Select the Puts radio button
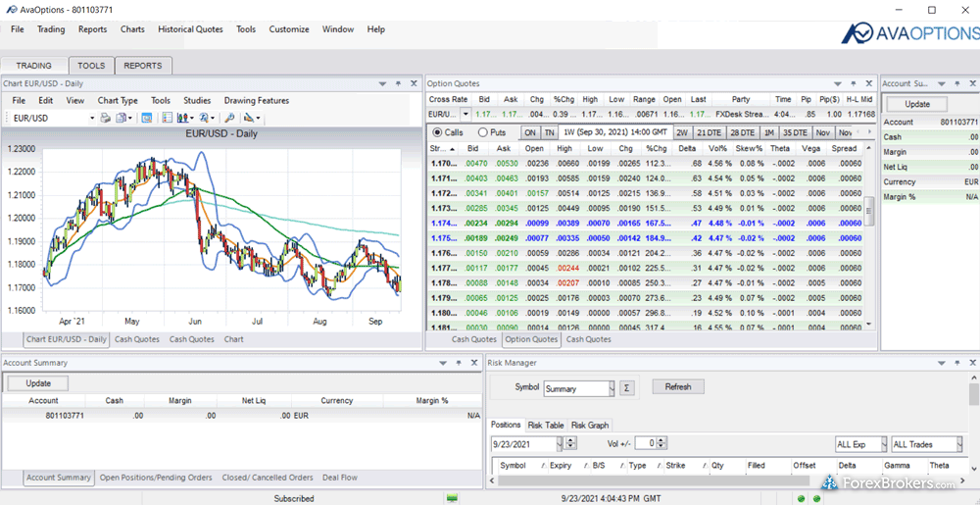The width and height of the screenshot is (980, 505). point(482,132)
